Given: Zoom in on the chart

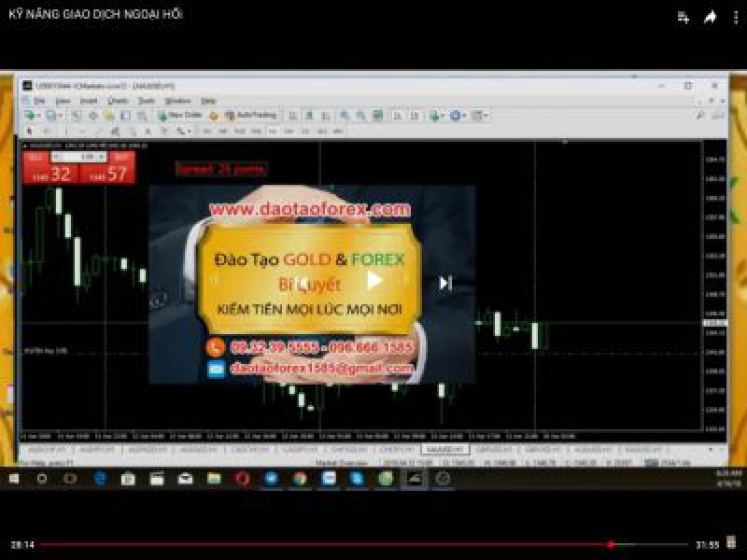Looking at the screenshot, I should point(345,115).
